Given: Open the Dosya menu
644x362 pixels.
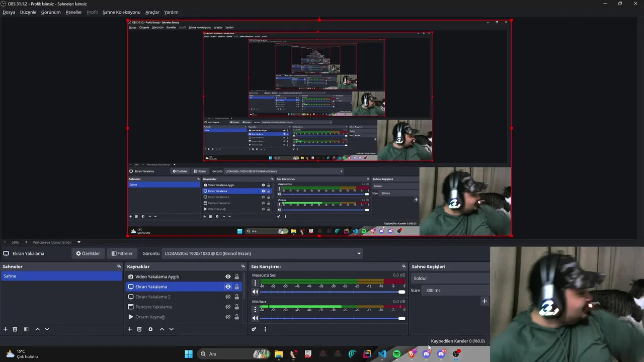Looking at the screenshot, I should pyautogui.click(x=9, y=12).
